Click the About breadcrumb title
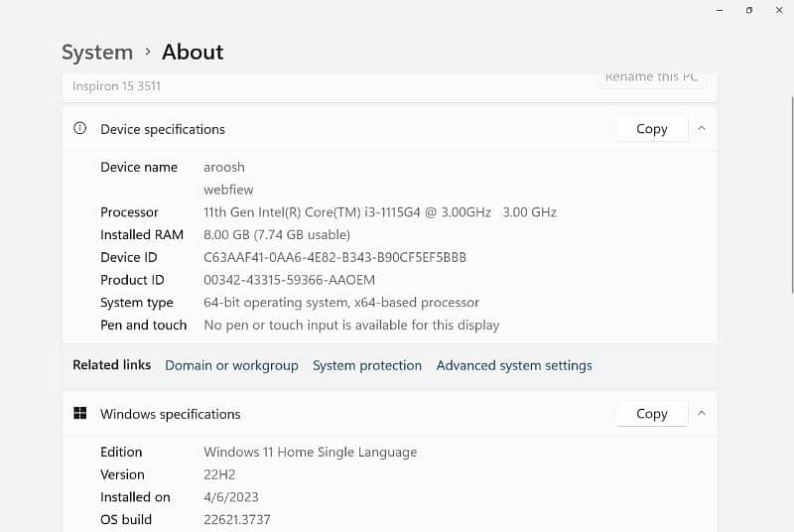The image size is (794, 532). tap(193, 52)
